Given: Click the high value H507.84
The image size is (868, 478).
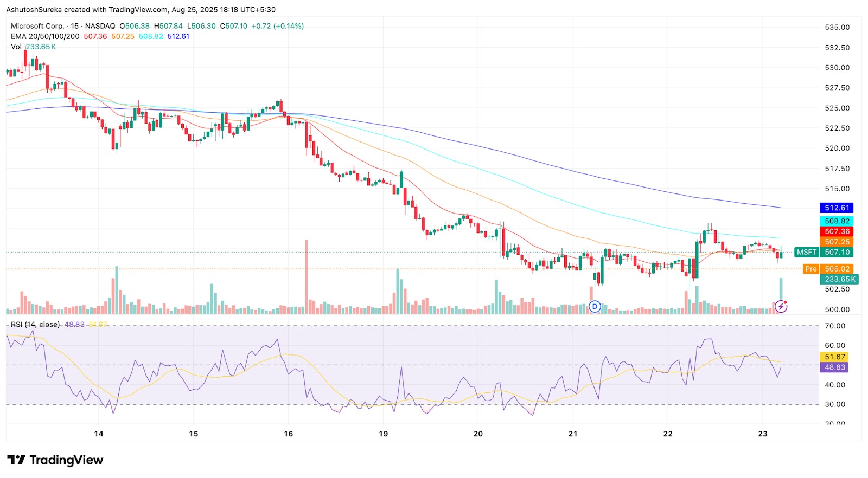Looking at the screenshot, I should [168, 26].
